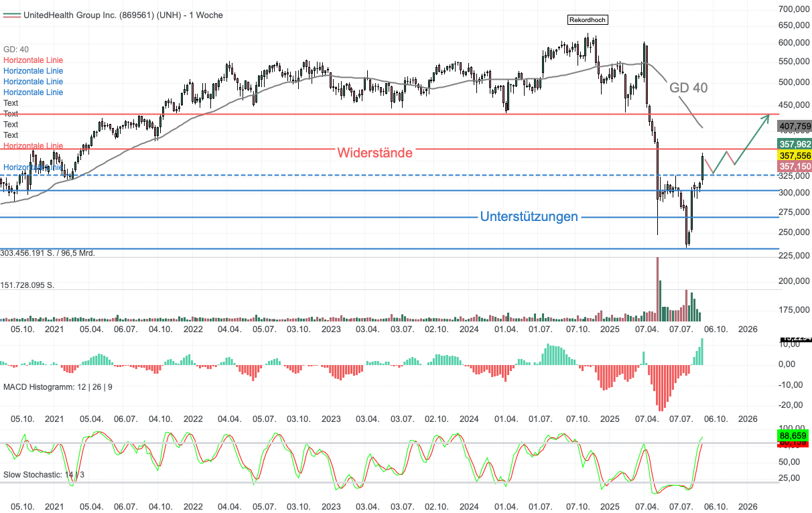
Task: Click the 0,00 MACD axis value
Action: 787,364
